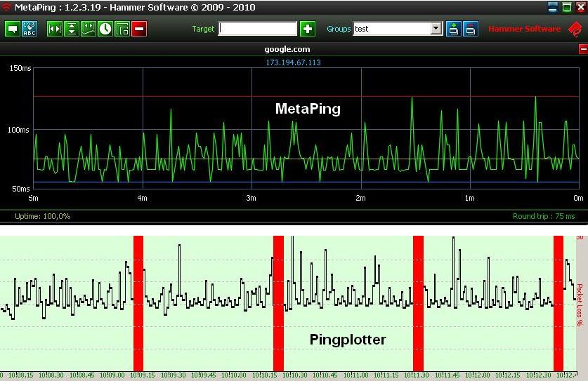
Task: Click the 10:12.00 Pingplotter time label
Action: pyautogui.click(x=478, y=375)
